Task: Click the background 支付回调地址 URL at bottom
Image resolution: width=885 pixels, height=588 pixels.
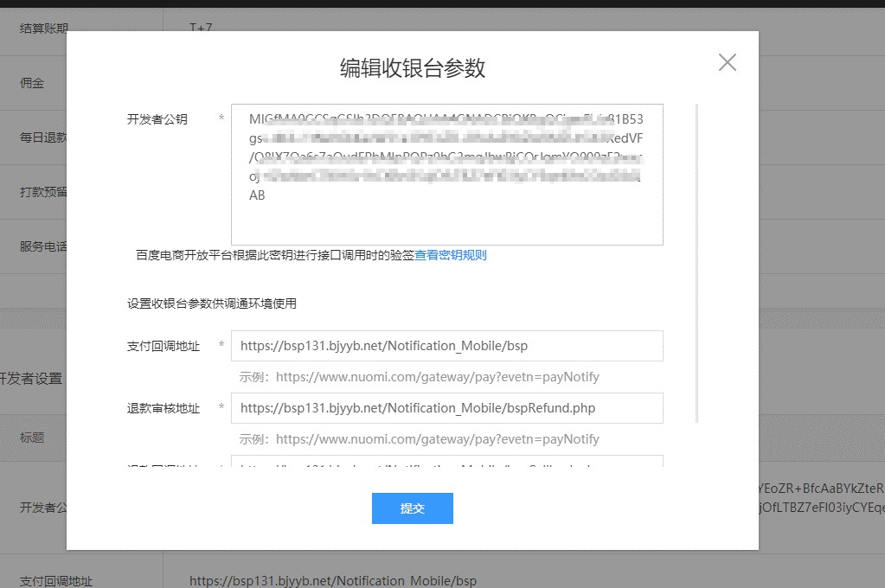Action: pyautogui.click(x=333, y=581)
